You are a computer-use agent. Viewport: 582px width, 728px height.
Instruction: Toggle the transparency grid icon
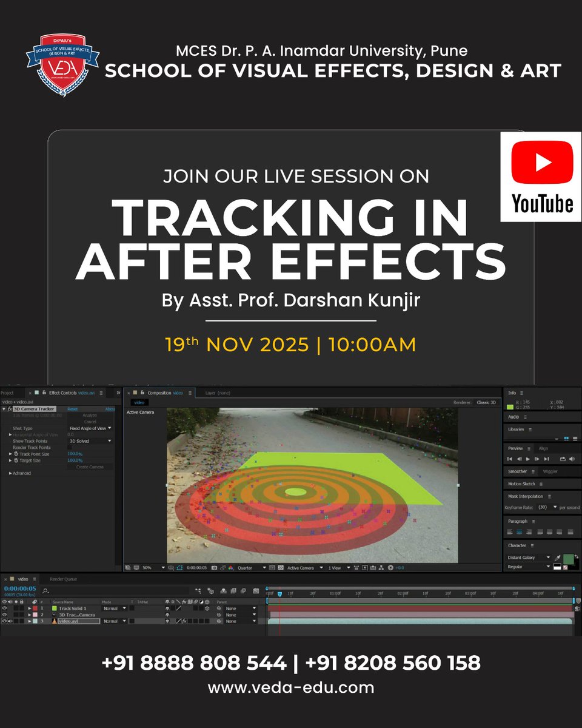(281, 568)
